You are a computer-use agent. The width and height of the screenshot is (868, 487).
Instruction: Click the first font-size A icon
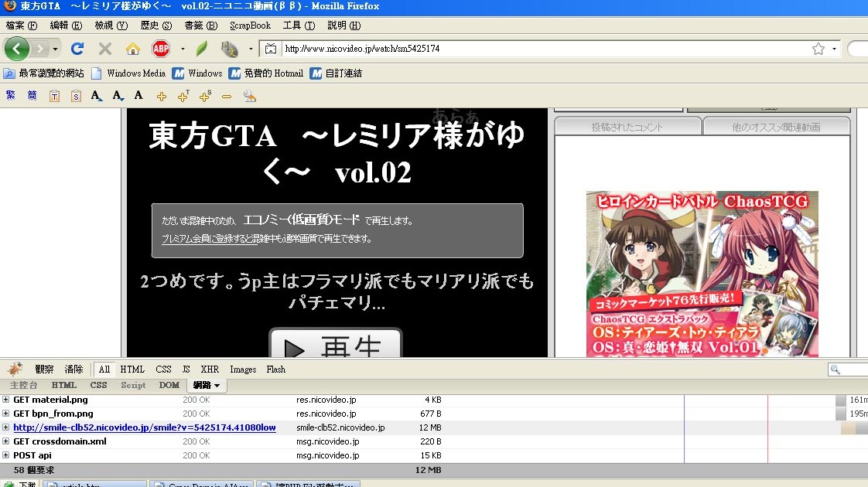[x=97, y=96]
